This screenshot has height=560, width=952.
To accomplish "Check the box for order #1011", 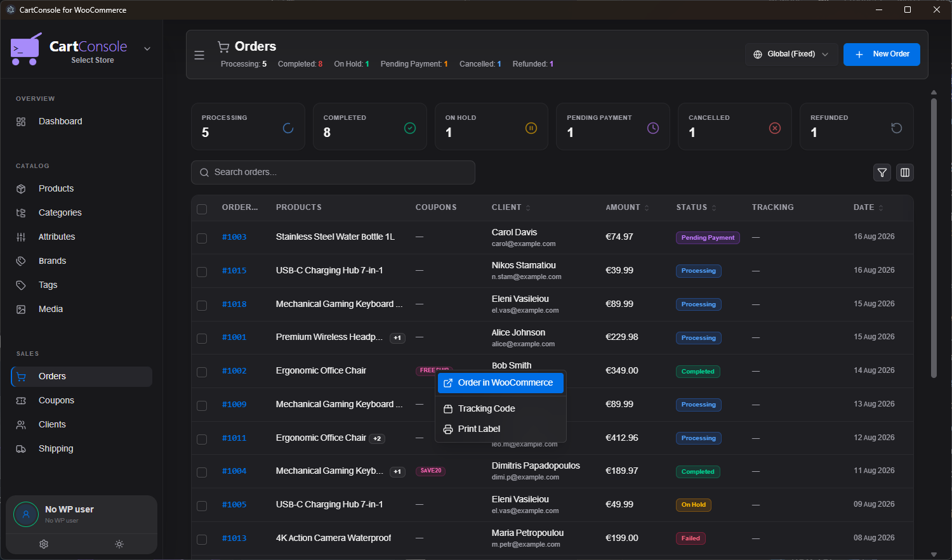I will click(x=202, y=440).
